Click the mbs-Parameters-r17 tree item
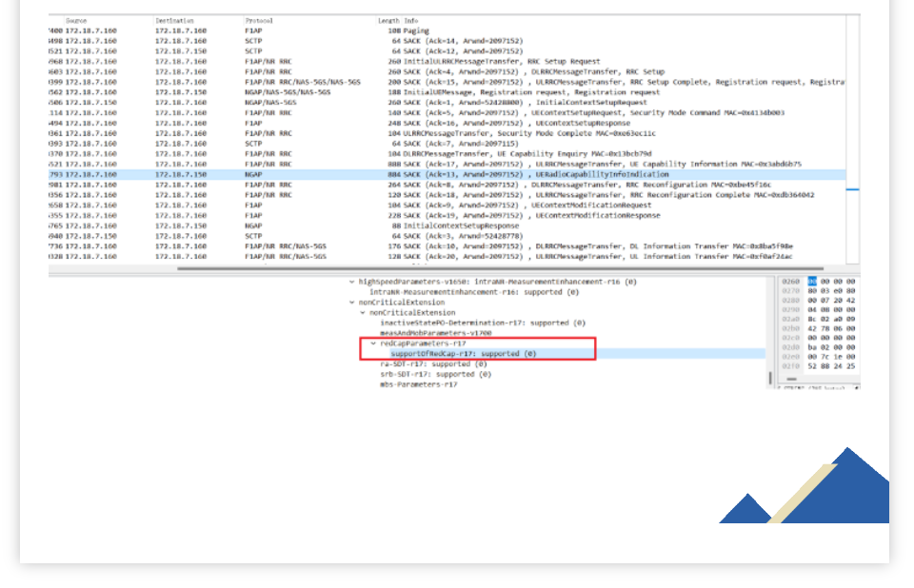914x588 pixels. coord(418,384)
